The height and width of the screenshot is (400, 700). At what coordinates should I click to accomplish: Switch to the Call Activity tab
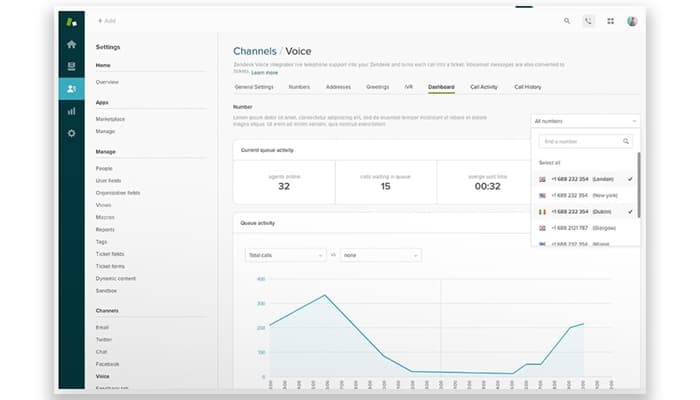[x=483, y=87]
